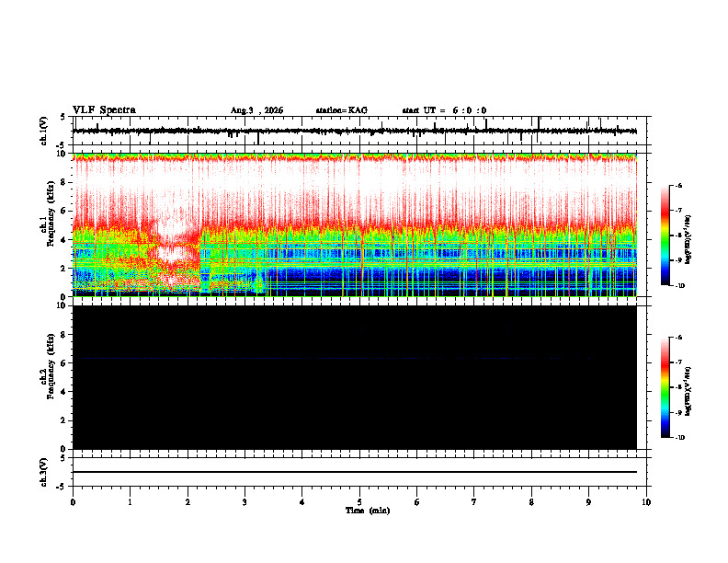Viewport: 728px width, 563px height.
Task: Click time-axis tick label "7"
Action: 474,502
